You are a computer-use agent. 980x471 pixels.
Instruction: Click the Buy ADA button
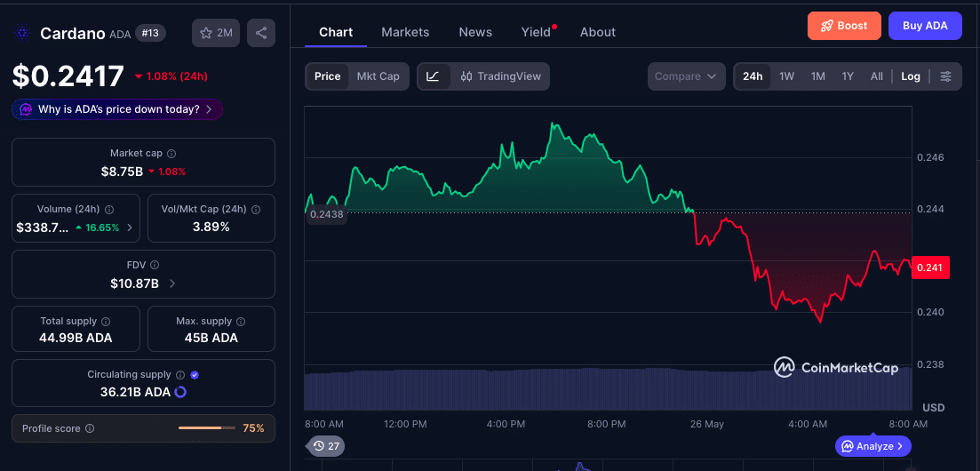pos(925,26)
